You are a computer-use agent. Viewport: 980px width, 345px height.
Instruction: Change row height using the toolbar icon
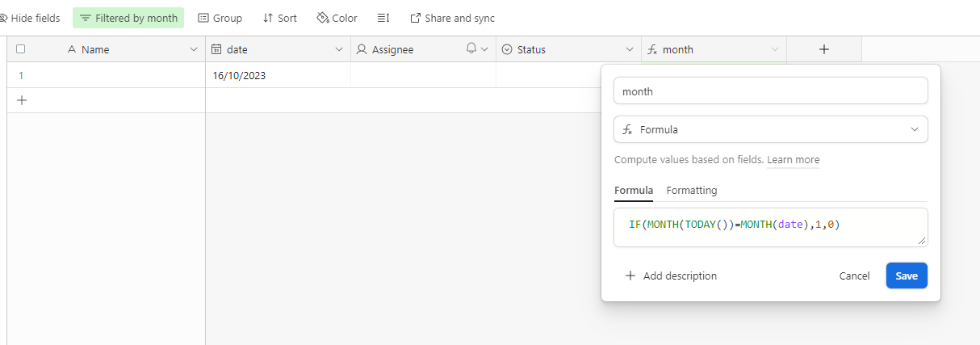coord(383,18)
